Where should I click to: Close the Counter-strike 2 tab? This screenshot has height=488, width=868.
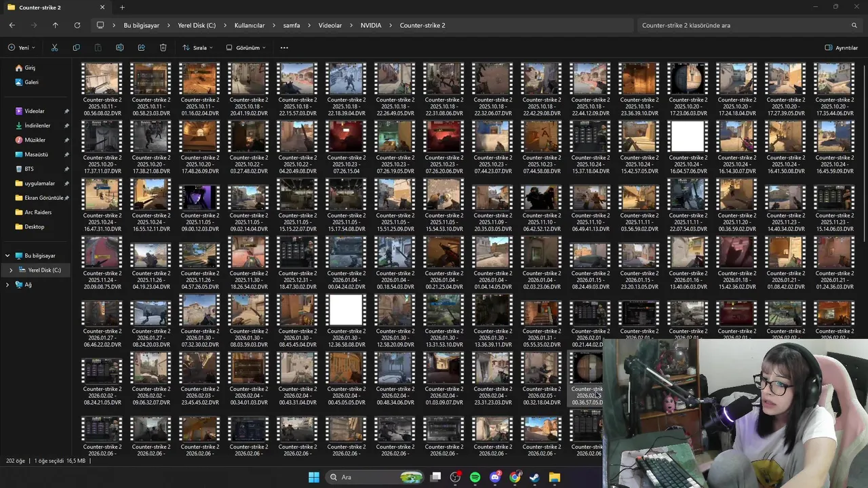pyautogui.click(x=102, y=7)
